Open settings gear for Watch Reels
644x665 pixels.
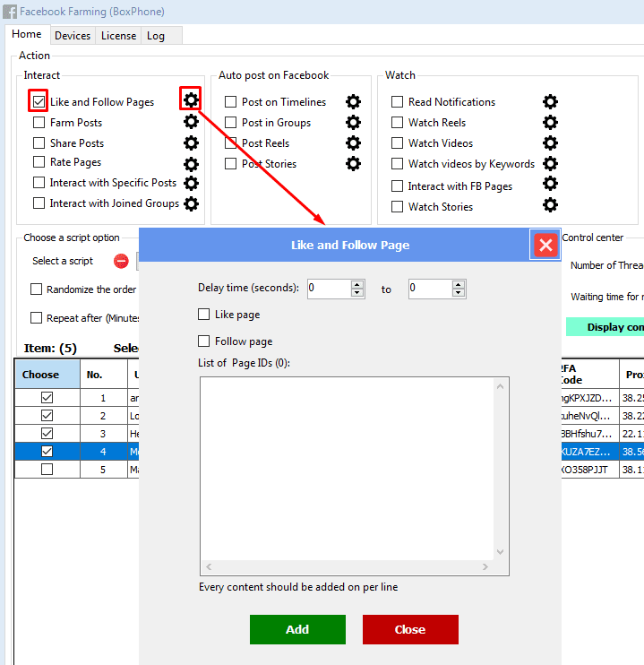(x=550, y=123)
